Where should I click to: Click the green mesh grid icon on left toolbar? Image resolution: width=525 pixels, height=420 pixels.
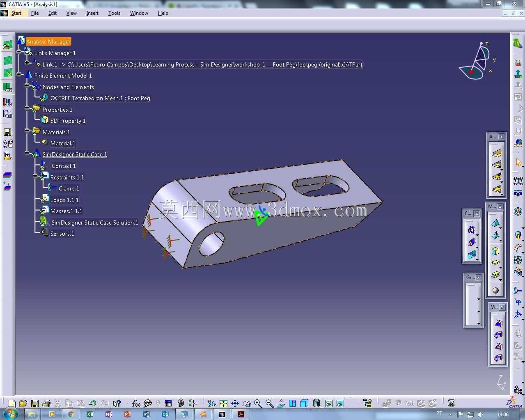(x=8, y=60)
